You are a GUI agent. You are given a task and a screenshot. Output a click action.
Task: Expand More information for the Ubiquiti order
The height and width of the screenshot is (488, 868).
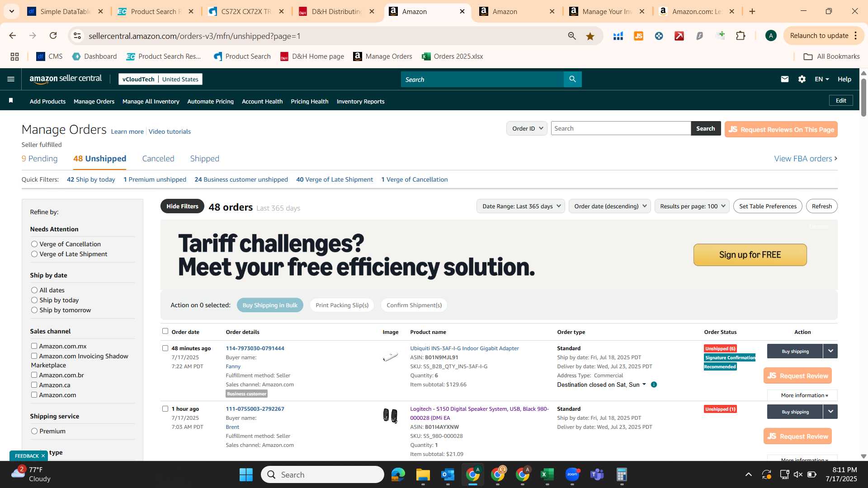802,395
